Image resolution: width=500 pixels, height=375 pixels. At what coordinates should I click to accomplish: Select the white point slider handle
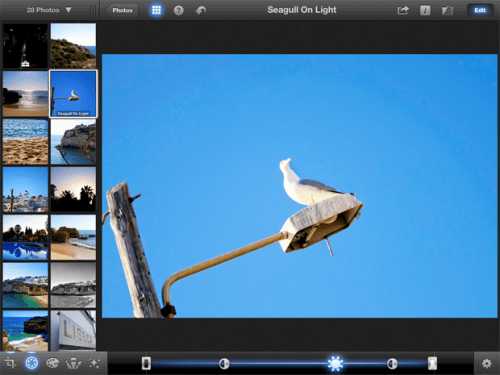pos(432,363)
